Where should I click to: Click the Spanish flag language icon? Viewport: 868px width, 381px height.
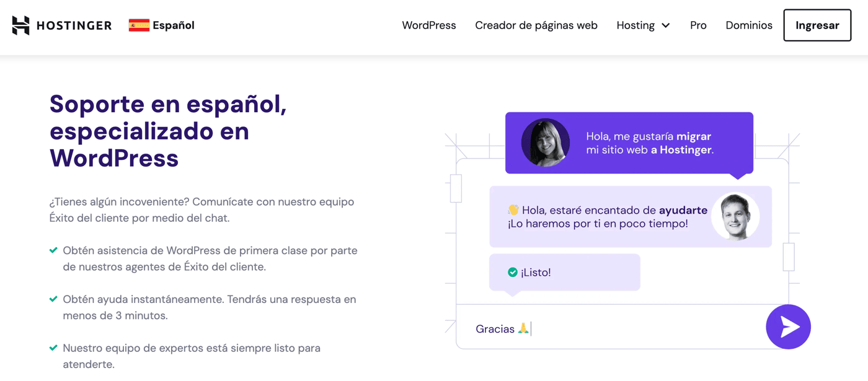pos(139,25)
